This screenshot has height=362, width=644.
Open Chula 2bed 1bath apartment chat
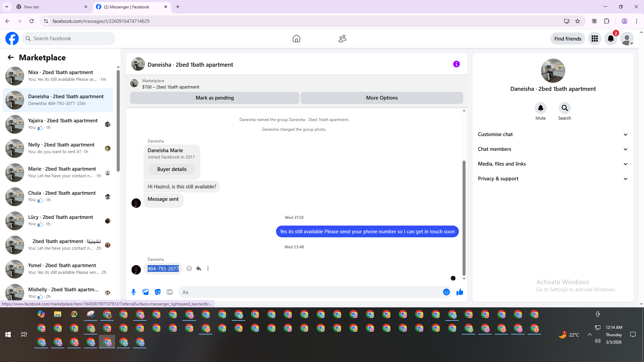(58, 197)
